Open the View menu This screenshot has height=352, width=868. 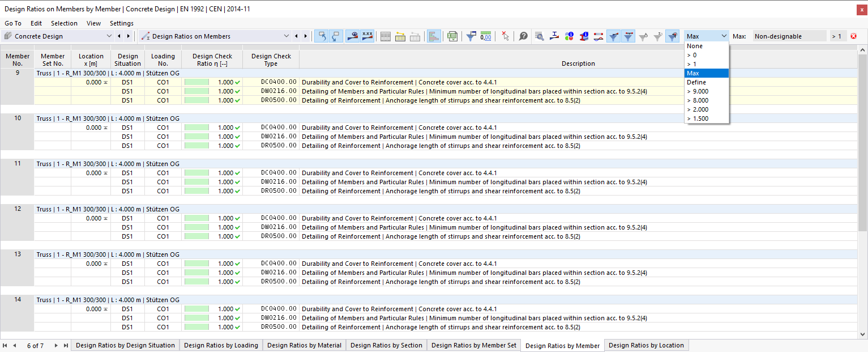(x=93, y=23)
